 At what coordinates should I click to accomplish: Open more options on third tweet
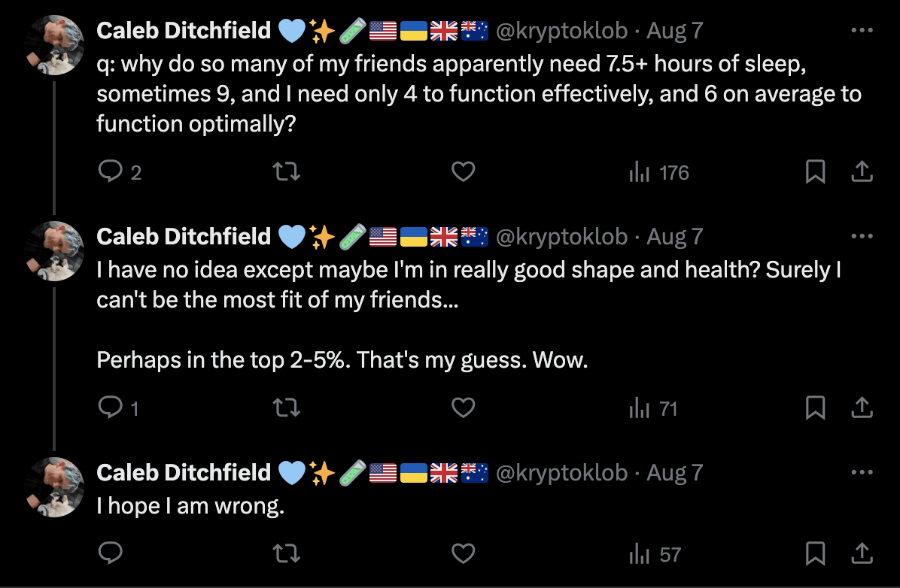tap(861, 473)
